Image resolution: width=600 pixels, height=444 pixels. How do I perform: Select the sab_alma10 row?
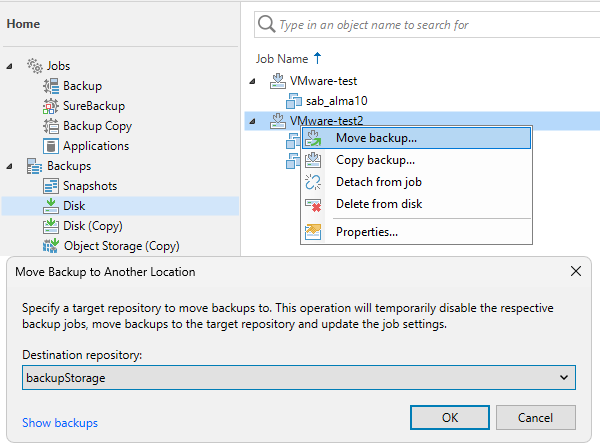click(337, 101)
